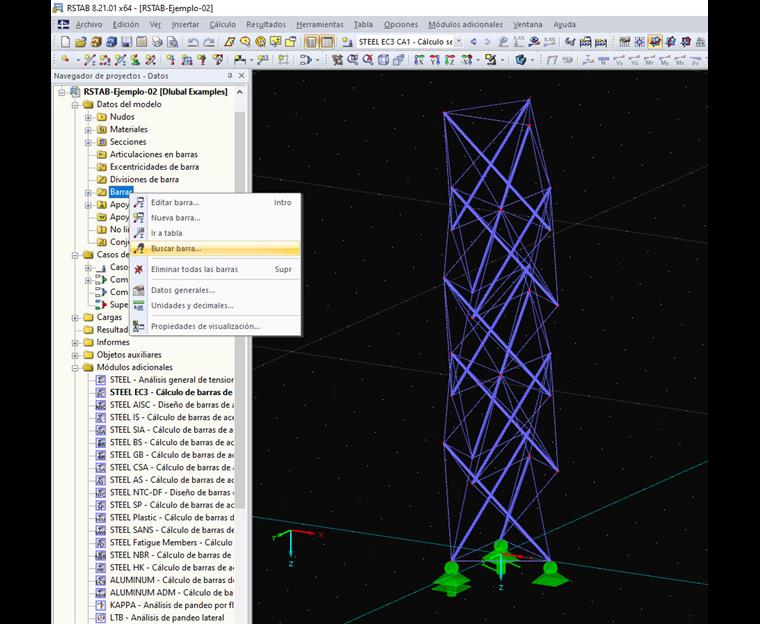
Task: Click the view in Z direction icon
Action: coord(449,60)
